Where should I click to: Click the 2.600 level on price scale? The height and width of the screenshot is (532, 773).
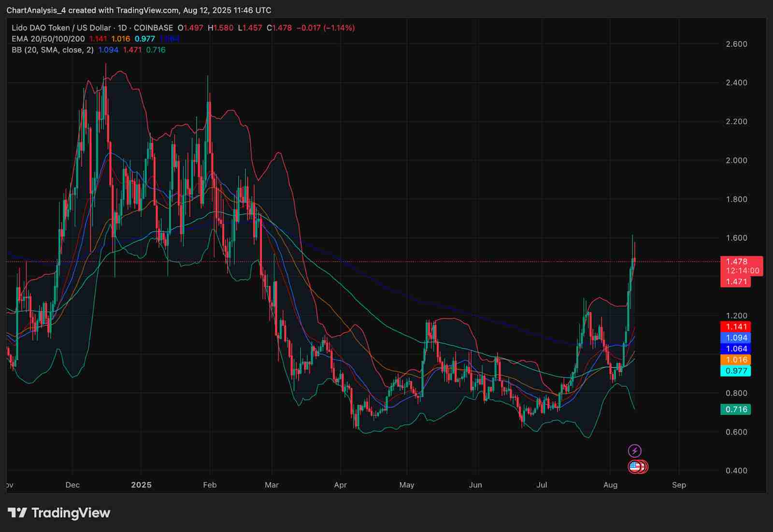click(x=736, y=44)
